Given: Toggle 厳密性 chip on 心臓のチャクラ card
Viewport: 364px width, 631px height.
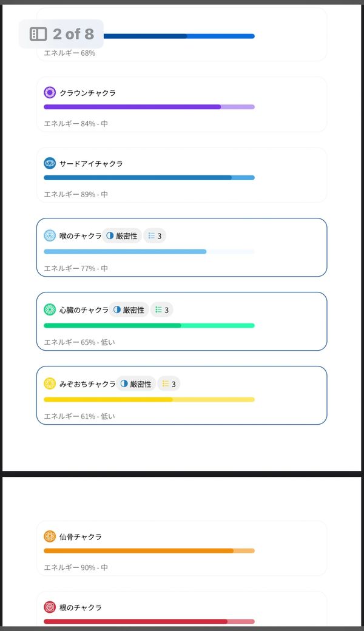Looking at the screenshot, I should pos(129,309).
